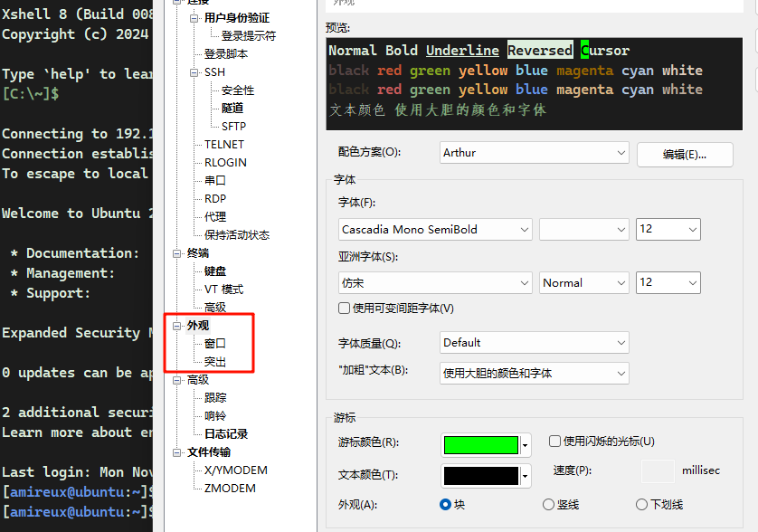Select 键盘 settings under 终端
758x532 pixels.
214,270
